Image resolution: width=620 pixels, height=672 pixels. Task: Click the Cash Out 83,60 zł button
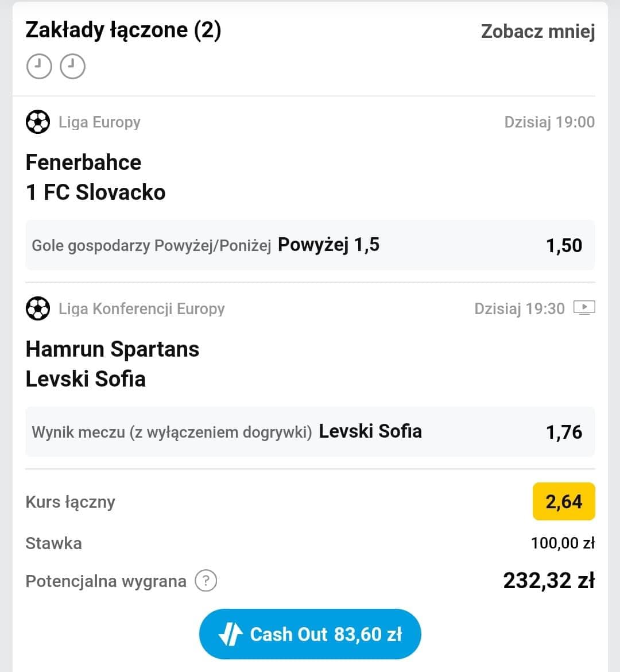(x=310, y=634)
